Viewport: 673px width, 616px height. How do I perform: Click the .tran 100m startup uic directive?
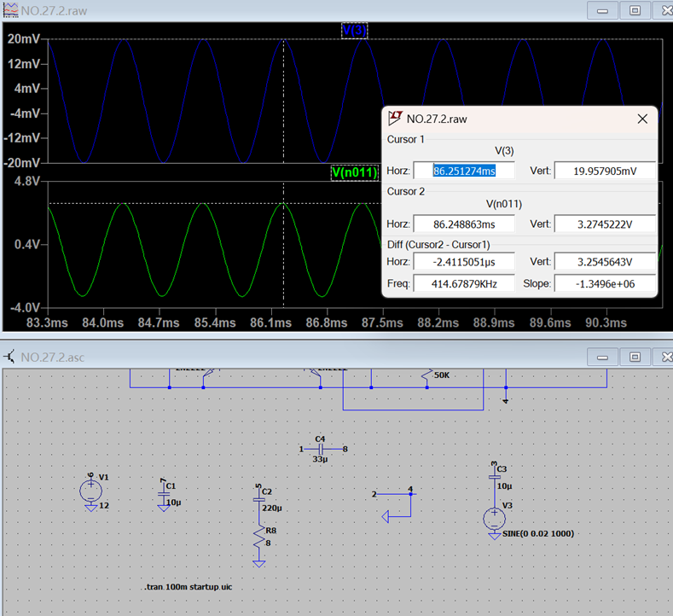click(x=189, y=589)
